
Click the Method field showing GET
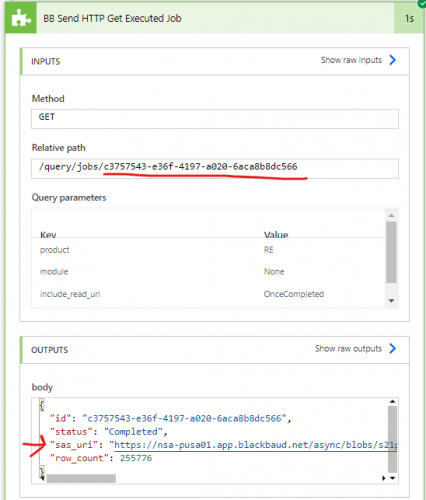coord(215,119)
